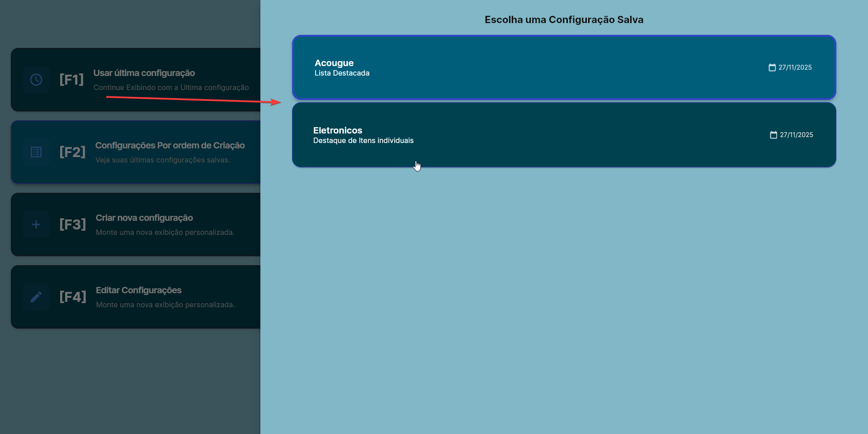Viewport: 868px width, 434px height.
Task: Click the 27/11/2025 date on Eletronicos
Action: click(x=796, y=135)
